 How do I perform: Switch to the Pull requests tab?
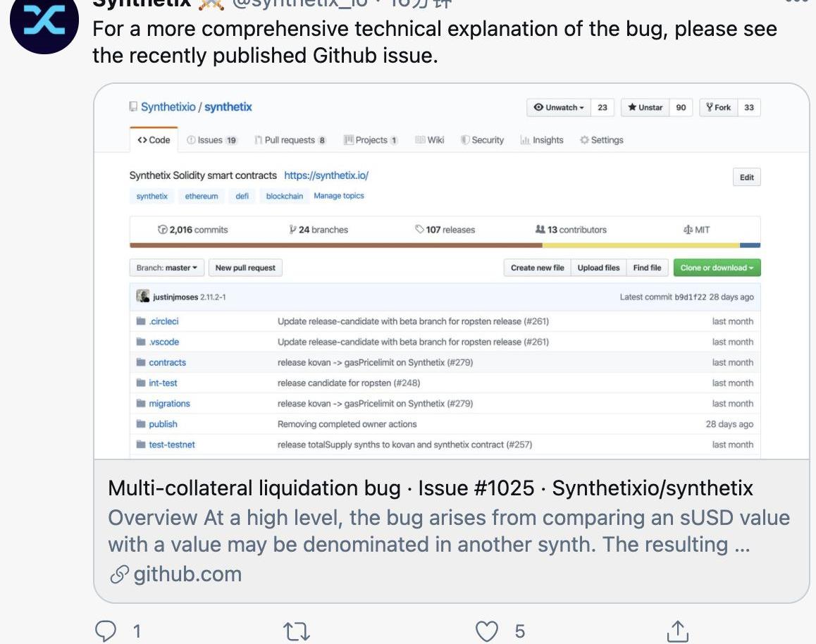(x=290, y=140)
